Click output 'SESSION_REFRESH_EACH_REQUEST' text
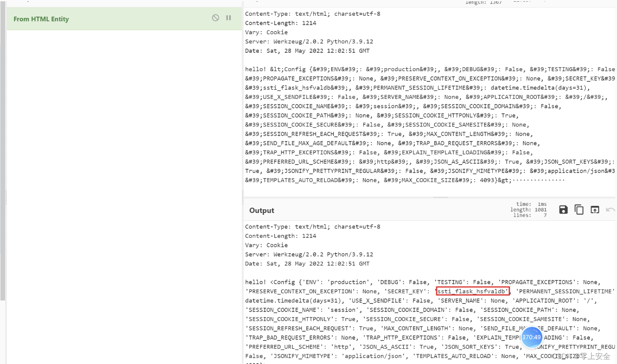The width and height of the screenshot is (617, 364). coord(298,329)
